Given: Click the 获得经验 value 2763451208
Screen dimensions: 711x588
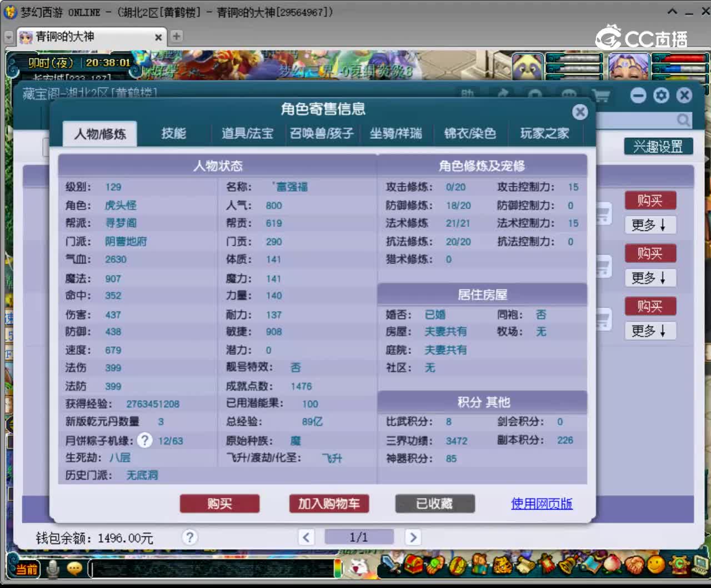Looking at the screenshot, I should click(x=153, y=404).
